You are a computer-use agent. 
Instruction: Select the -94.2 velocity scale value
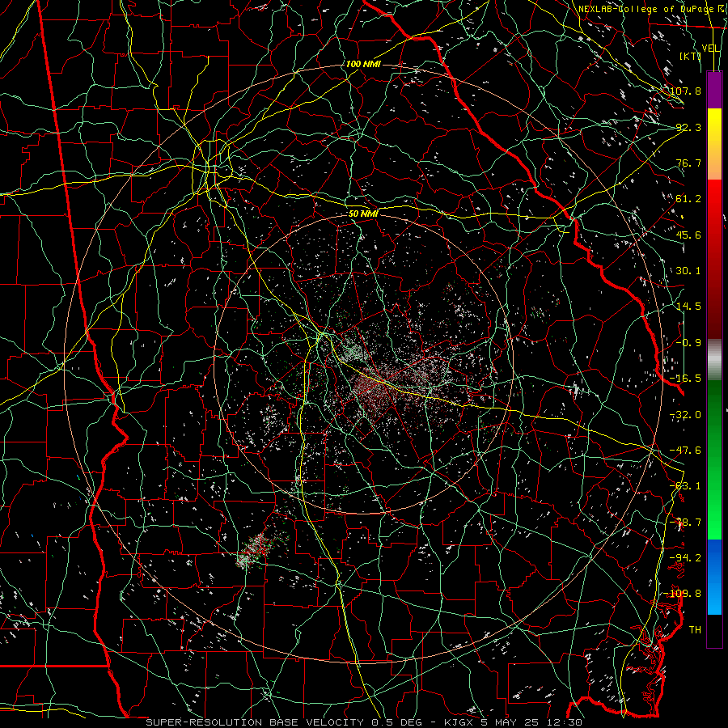click(x=685, y=558)
